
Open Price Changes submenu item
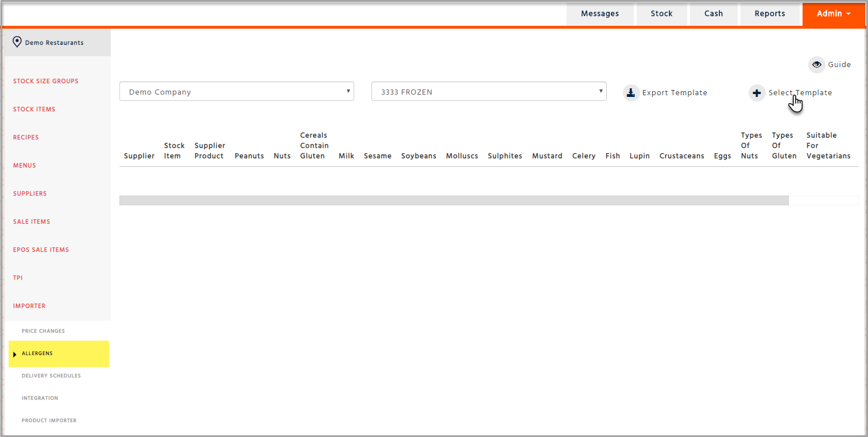coord(43,331)
